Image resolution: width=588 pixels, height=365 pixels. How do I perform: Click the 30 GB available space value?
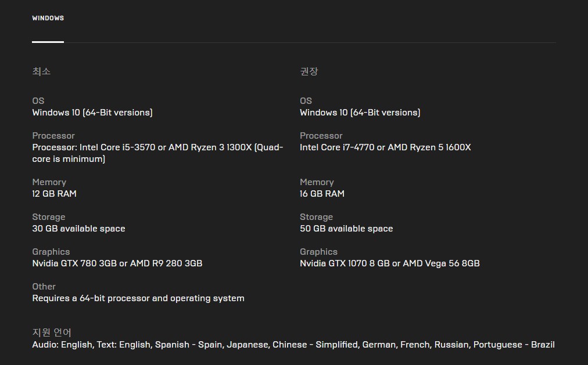[x=79, y=229]
